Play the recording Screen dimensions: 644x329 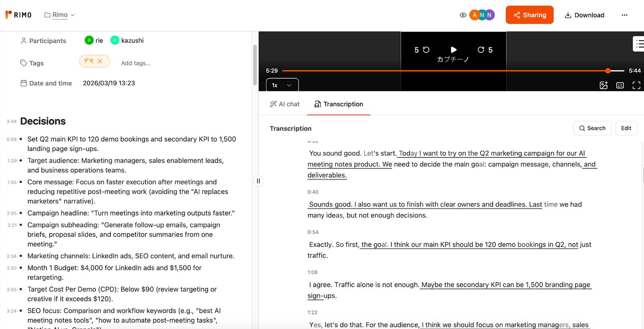454,50
